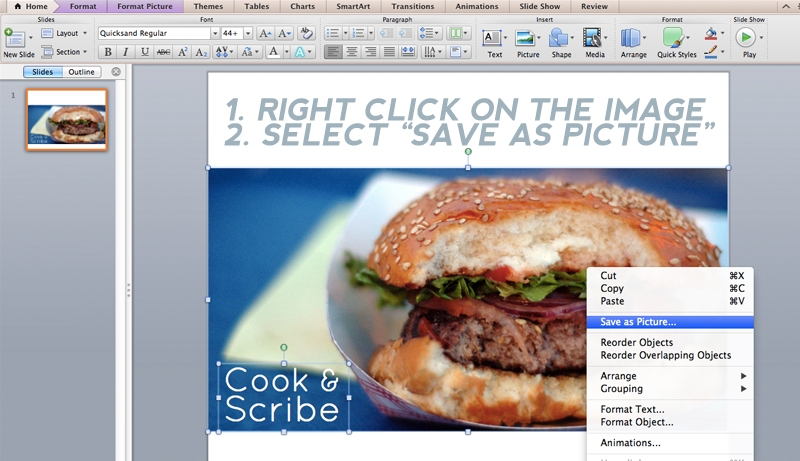Decrease the paragraph indent level

point(387,33)
